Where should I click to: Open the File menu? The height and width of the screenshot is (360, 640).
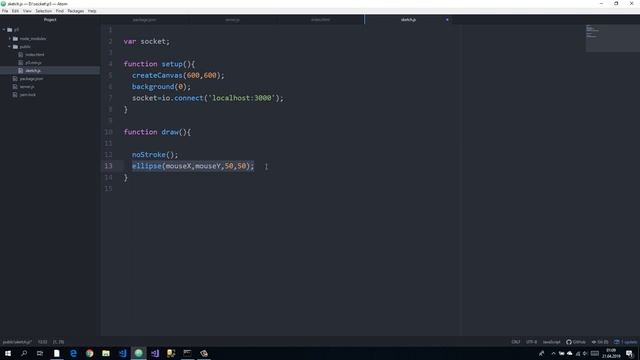[5, 11]
